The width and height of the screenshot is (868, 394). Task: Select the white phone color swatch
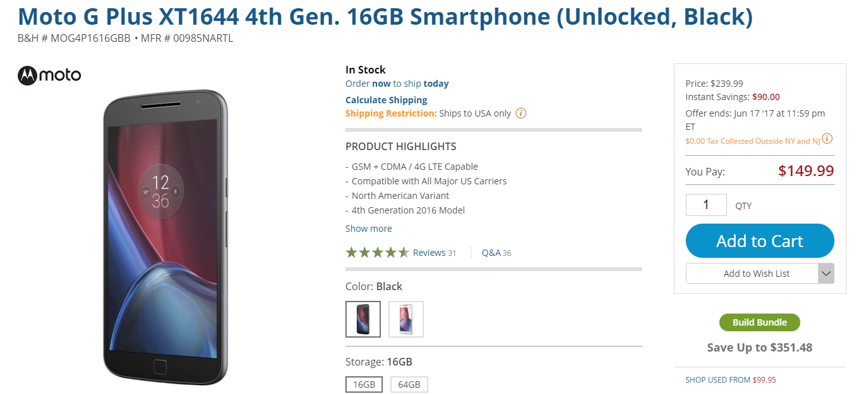coord(406,319)
